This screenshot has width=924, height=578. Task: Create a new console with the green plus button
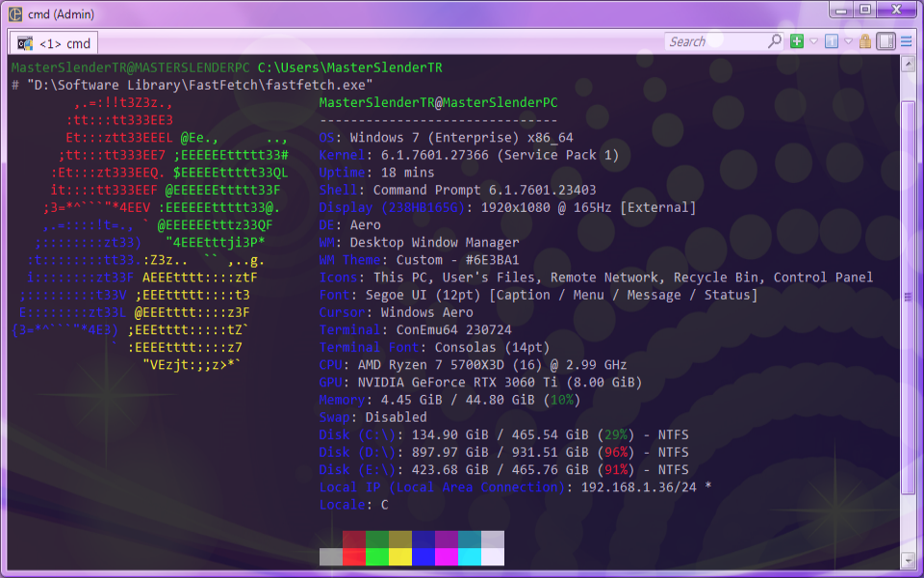[797, 41]
